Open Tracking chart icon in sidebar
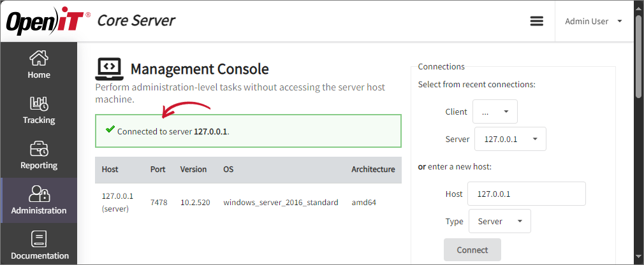Viewport: 644px width, 265px height. (x=39, y=104)
